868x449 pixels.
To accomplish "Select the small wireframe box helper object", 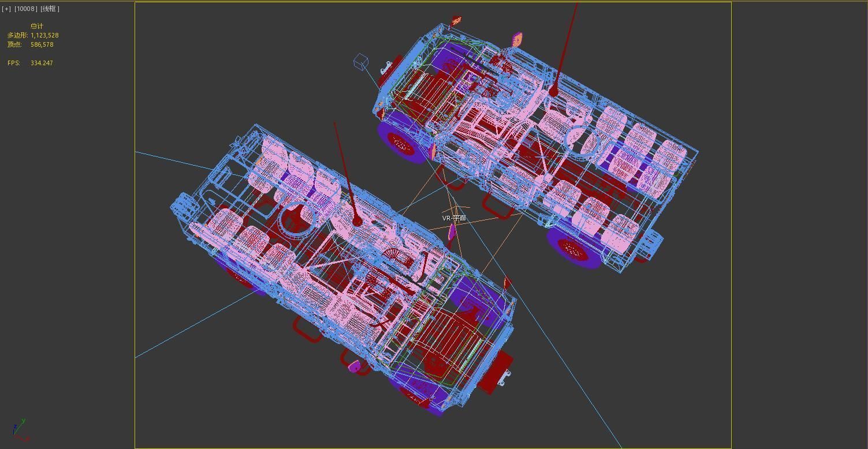I will (361, 61).
